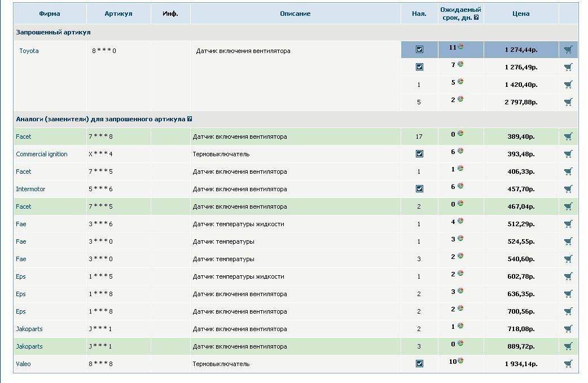Click the Артикул column header

pyautogui.click(x=119, y=14)
